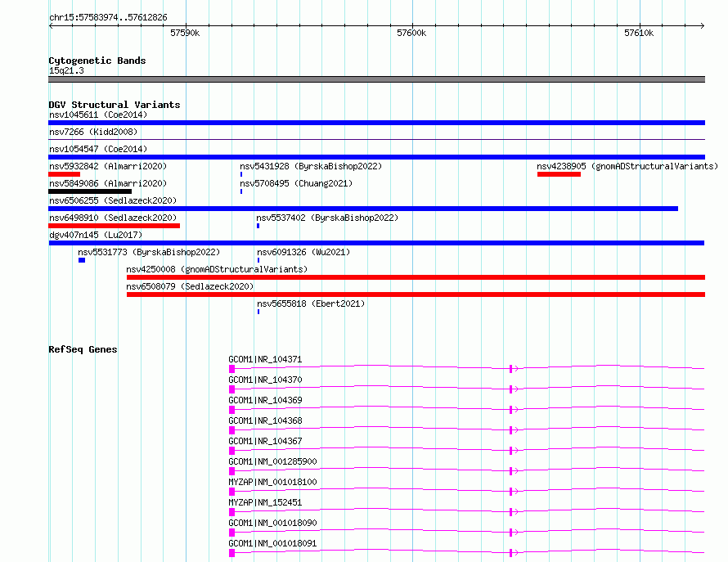Select the nsv7266 (Kidd2008) variant label

93,132
